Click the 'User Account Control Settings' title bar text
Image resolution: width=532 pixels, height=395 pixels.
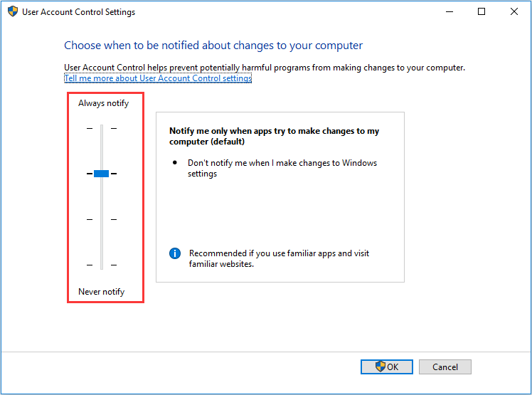point(79,12)
